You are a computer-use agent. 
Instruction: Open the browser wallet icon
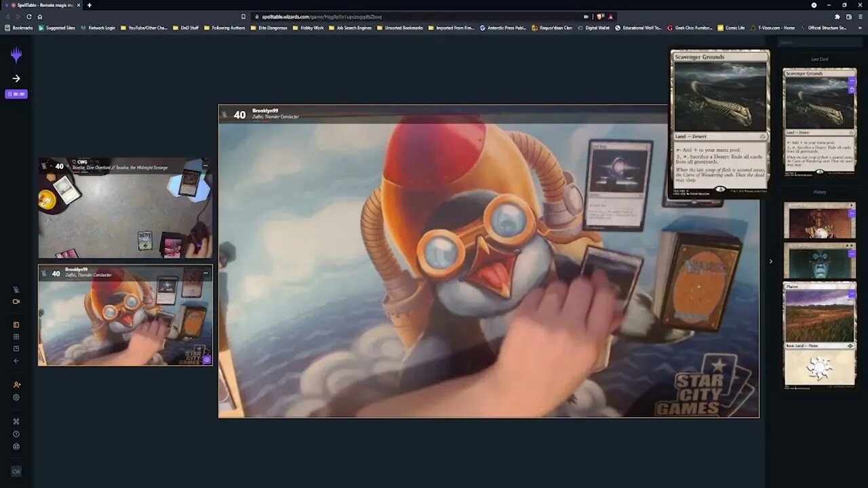pos(849,16)
